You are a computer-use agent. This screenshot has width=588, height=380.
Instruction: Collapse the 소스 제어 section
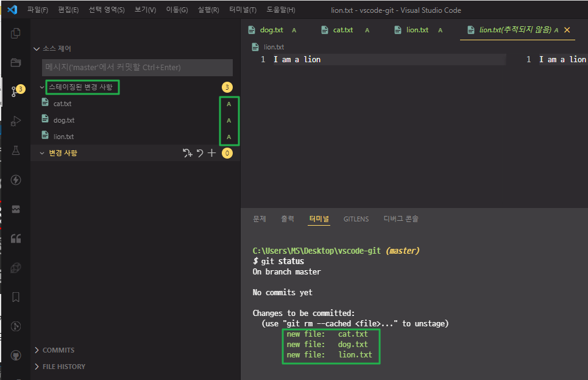point(37,48)
